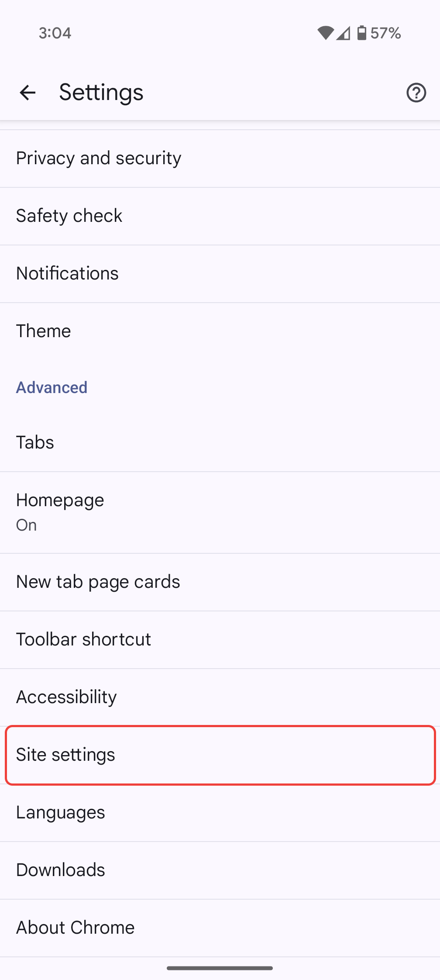Image resolution: width=440 pixels, height=980 pixels.
Task: Select the Theme option
Action: point(220,331)
